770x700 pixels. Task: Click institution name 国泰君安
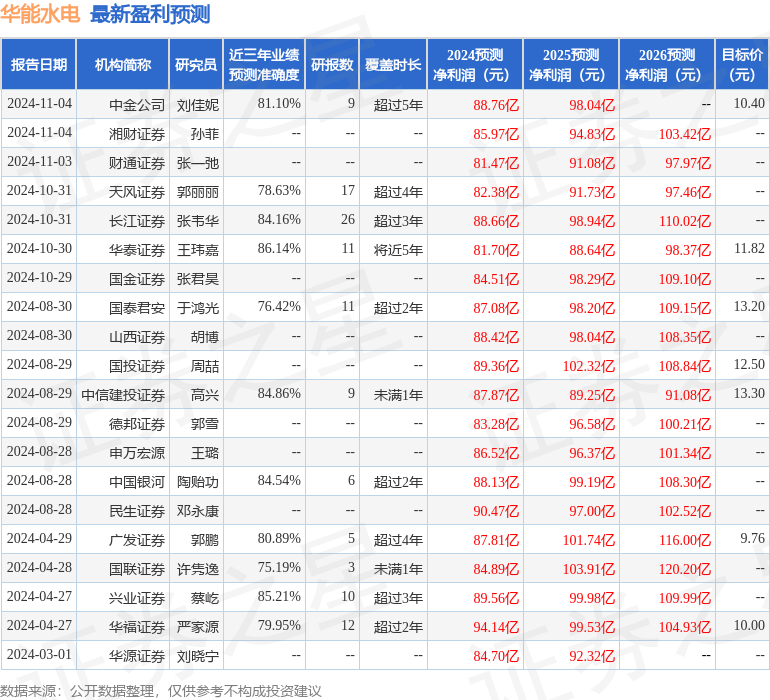click(137, 308)
